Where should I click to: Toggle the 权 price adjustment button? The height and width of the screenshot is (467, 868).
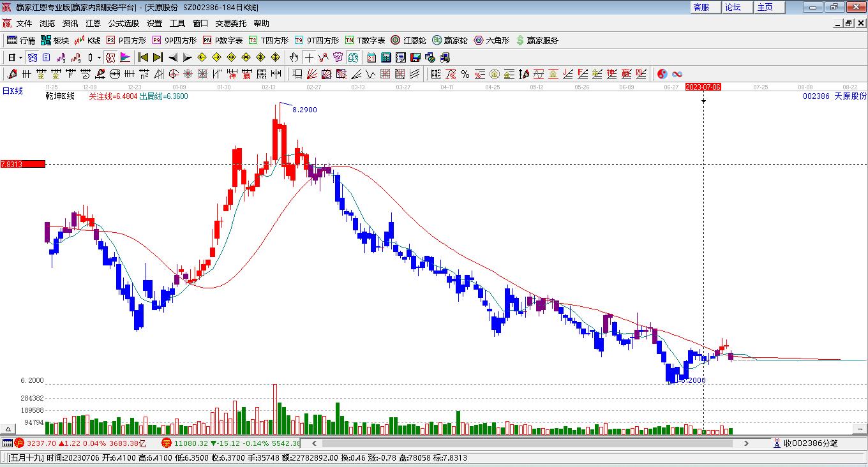[110, 57]
